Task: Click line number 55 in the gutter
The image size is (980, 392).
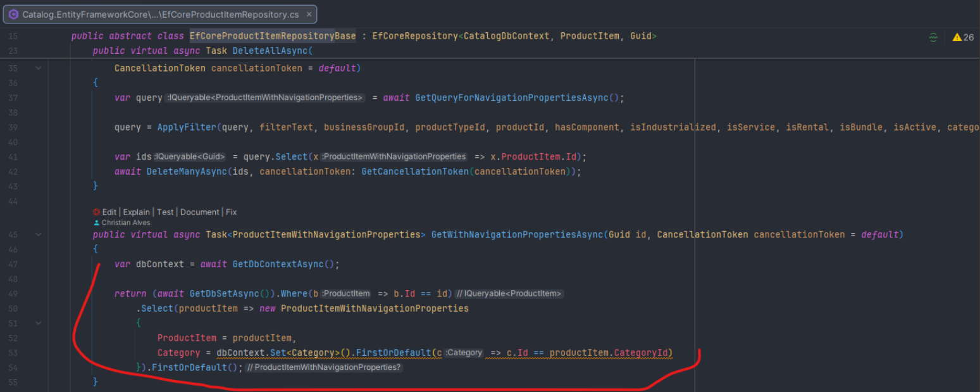Action: pyautogui.click(x=13, y=383)
